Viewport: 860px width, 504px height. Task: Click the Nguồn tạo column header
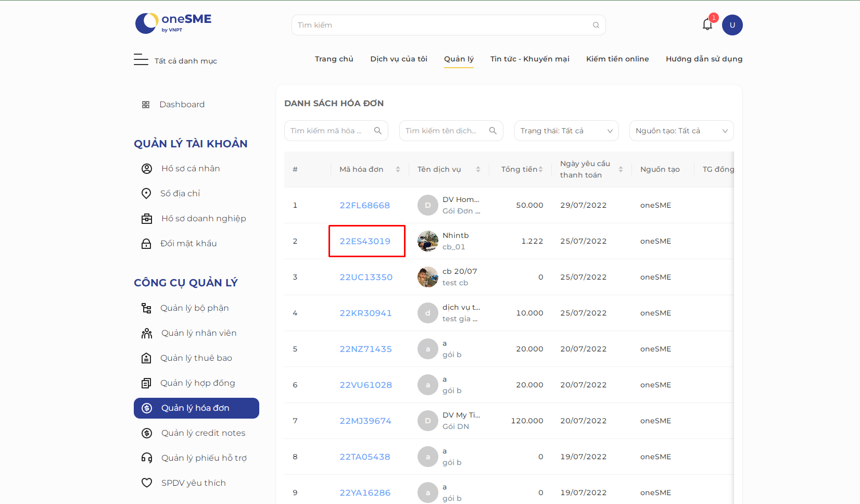660,169
